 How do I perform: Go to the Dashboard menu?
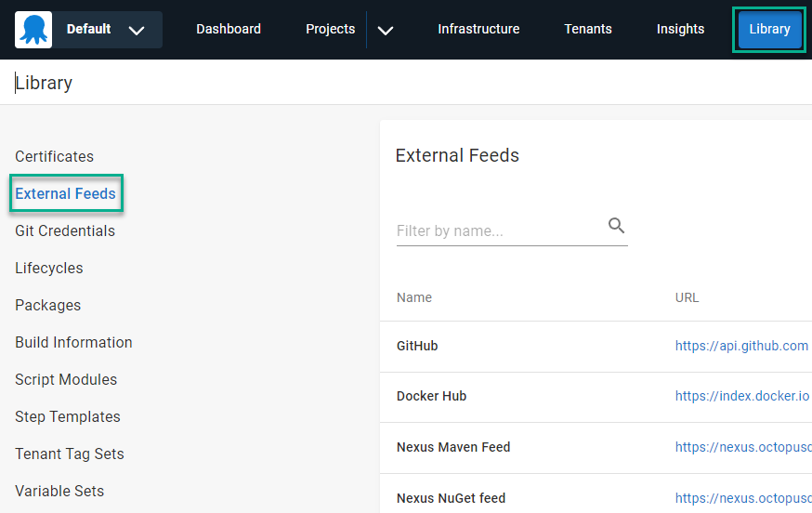point(229,29)
